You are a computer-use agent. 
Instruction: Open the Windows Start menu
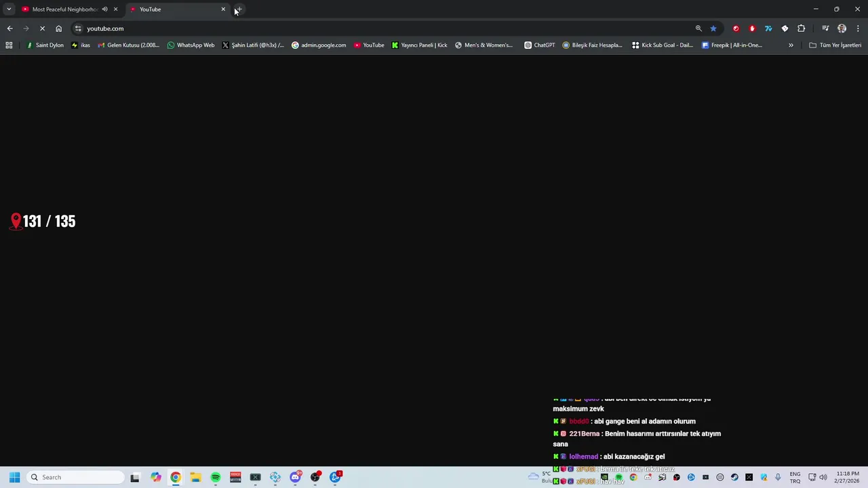point(14,477)
